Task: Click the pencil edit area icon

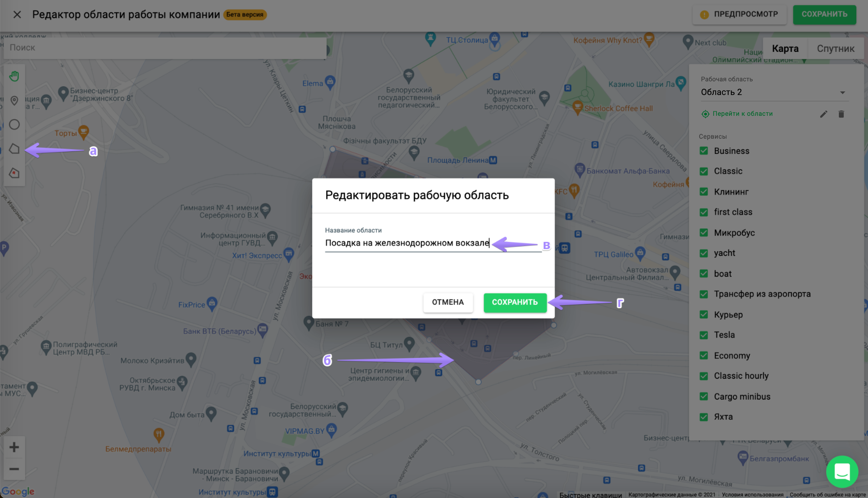Action: click(823, 114)
